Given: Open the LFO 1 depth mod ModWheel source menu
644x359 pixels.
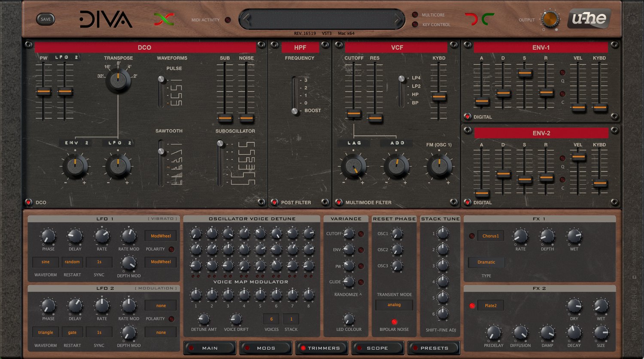Looking at the screenshot, I should tap(161, 262).
